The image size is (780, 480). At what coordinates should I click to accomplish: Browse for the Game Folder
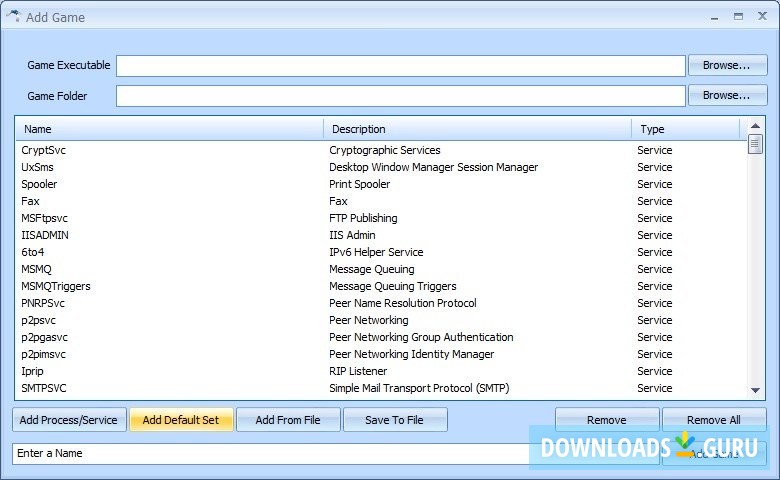[727, 96]
